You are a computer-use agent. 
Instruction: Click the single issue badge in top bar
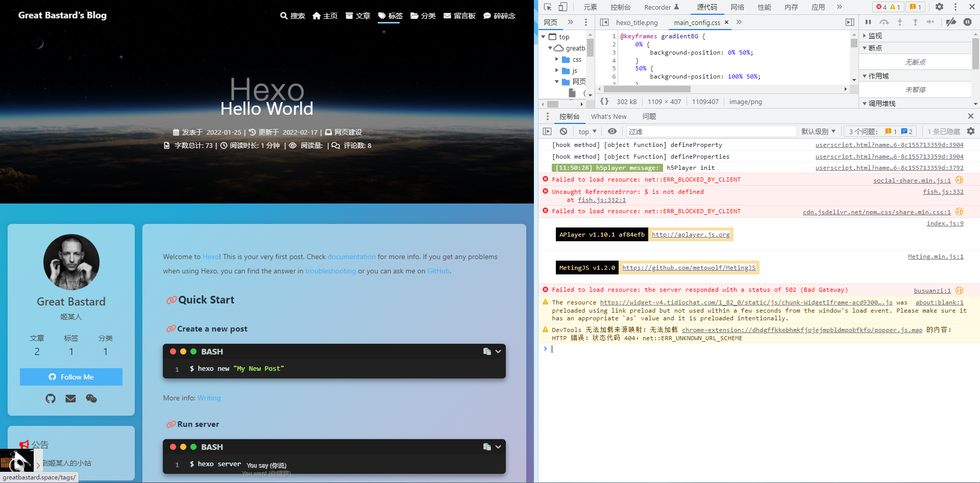click(x=916, y=7)
